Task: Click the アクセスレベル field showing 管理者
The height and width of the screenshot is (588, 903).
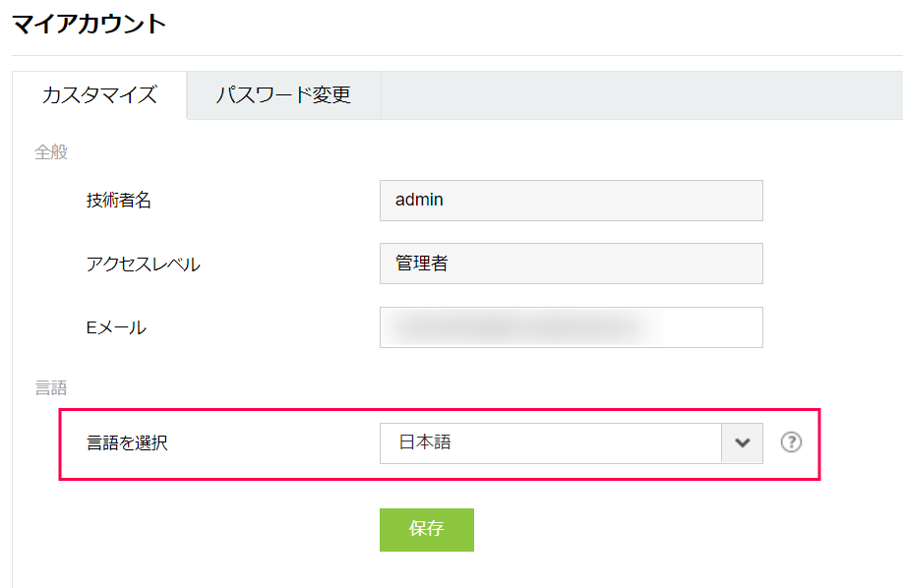Action: (571, 264)
